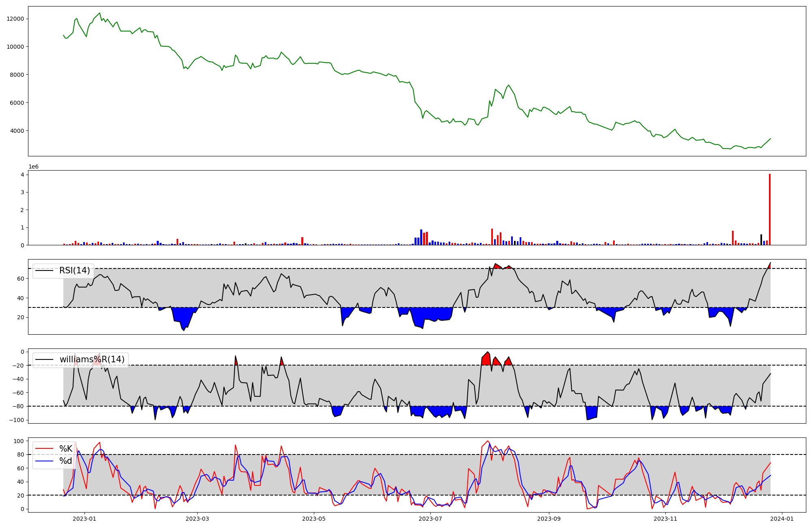Screen dimensions: 812x528
Task: Click the 2023-05 x-axis date label
Action: [x=314, y=519]
